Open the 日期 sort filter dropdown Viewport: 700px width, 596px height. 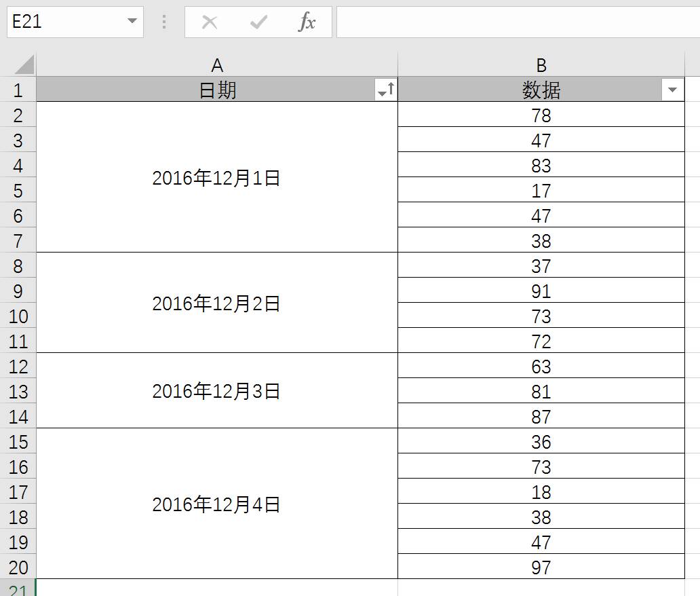[x=386, y=90]
